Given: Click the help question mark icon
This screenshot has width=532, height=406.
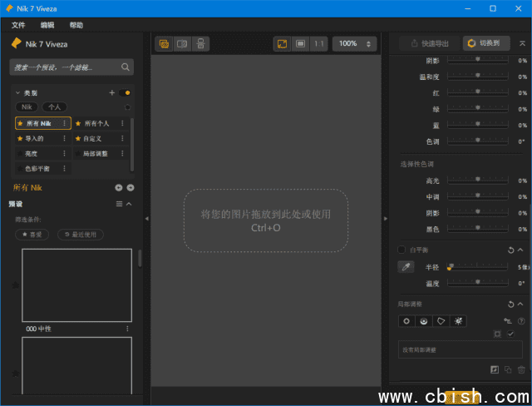Looking at the screenshot, I should [x=521, y=320].
